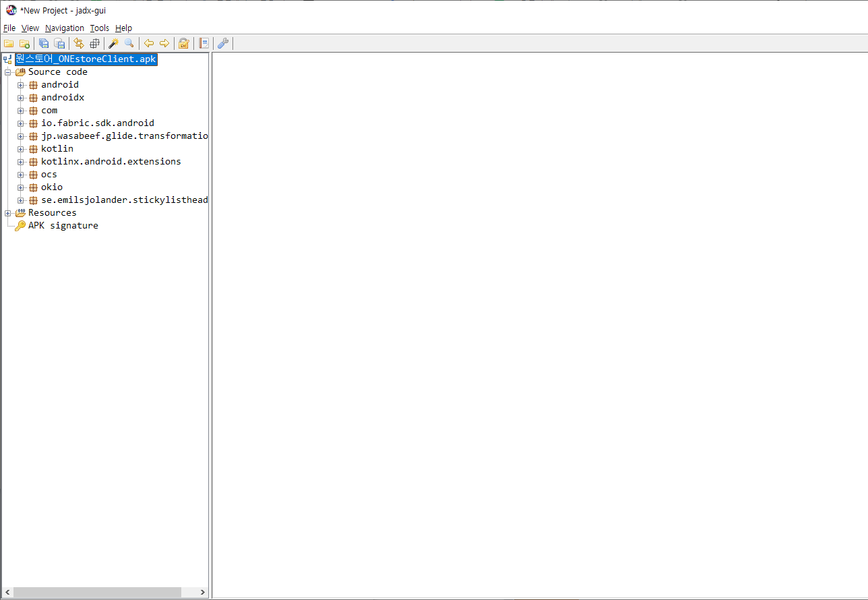The width and height of the screenshot is (868, 600).
Task: Expand the android package
Action: point(21,85)
